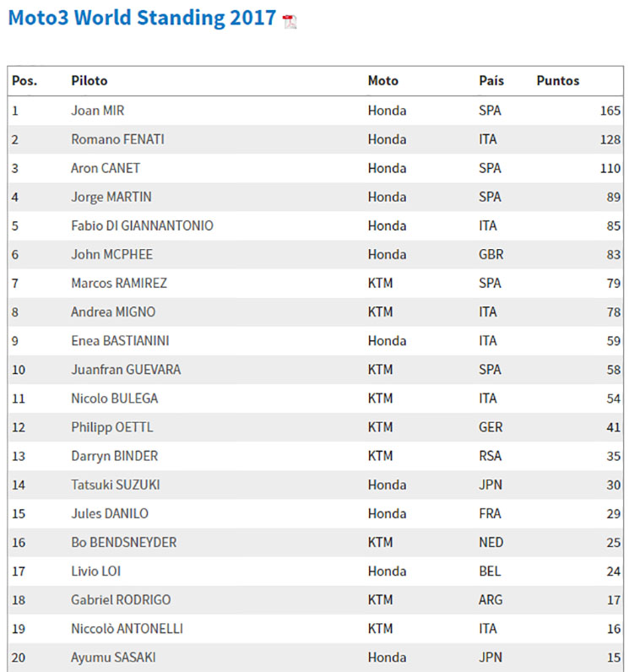Open the PDF icon beside the title
This screenshot has height=672, width=629.
coord(290,21)
